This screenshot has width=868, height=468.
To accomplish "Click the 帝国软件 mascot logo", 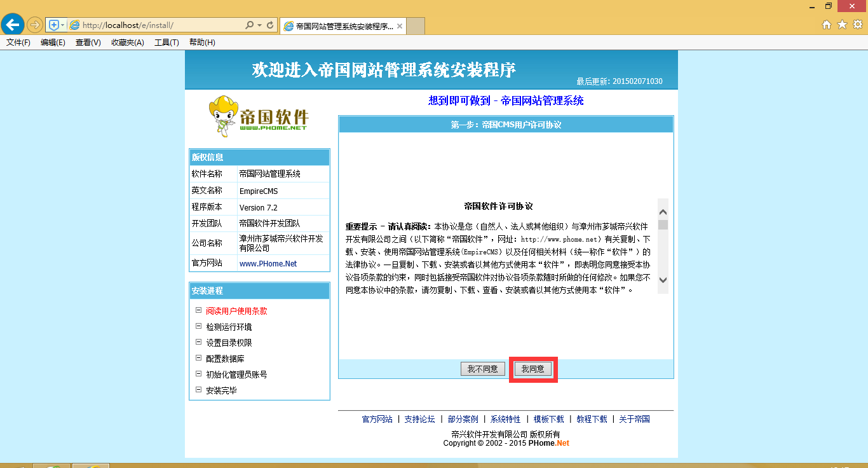I will [x=259, y=116].
